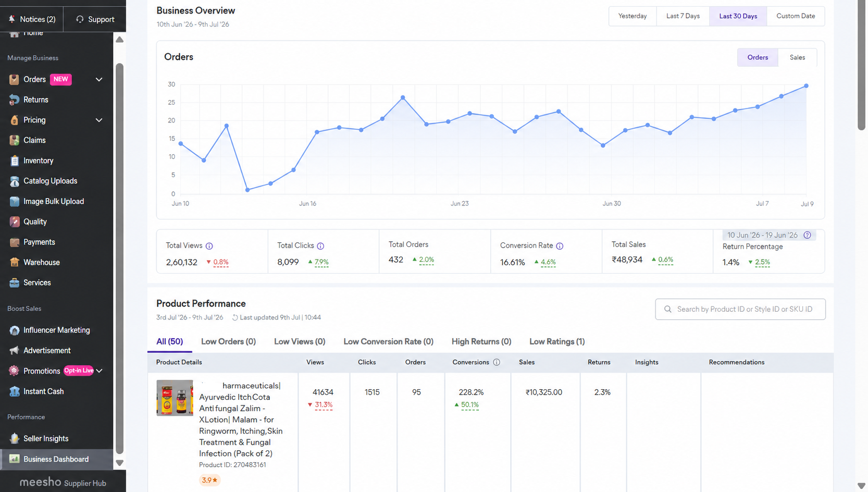Choose Custom Date range

coord(796,16)
